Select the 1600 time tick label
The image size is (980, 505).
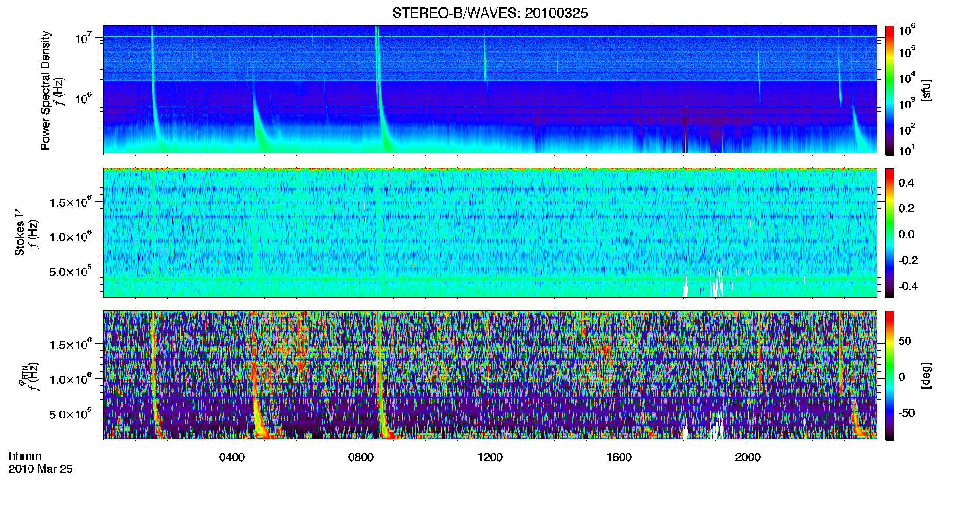click(x=619, y=457)
